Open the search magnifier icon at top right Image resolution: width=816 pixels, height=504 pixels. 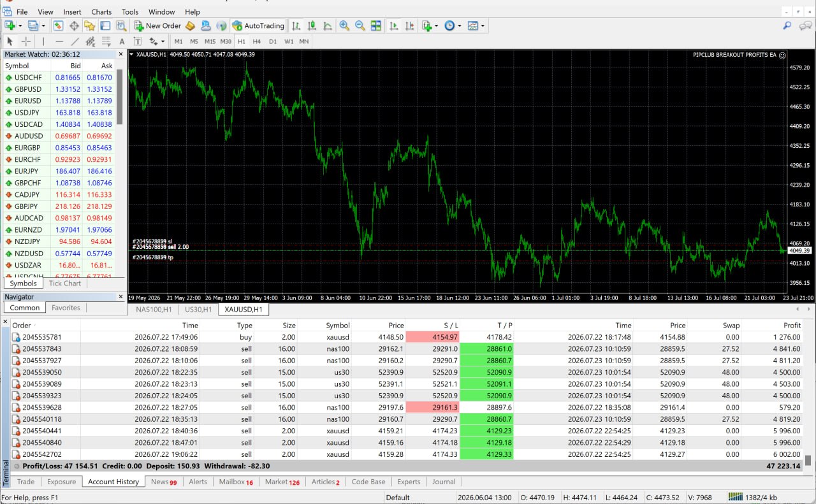tap(787, 25)
